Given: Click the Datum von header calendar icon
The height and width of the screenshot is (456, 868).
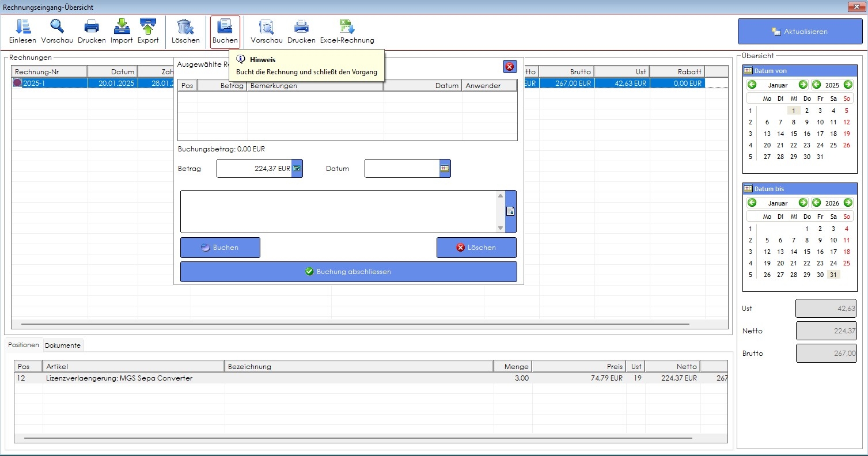Looking at the screenshot, I should 748,71.
